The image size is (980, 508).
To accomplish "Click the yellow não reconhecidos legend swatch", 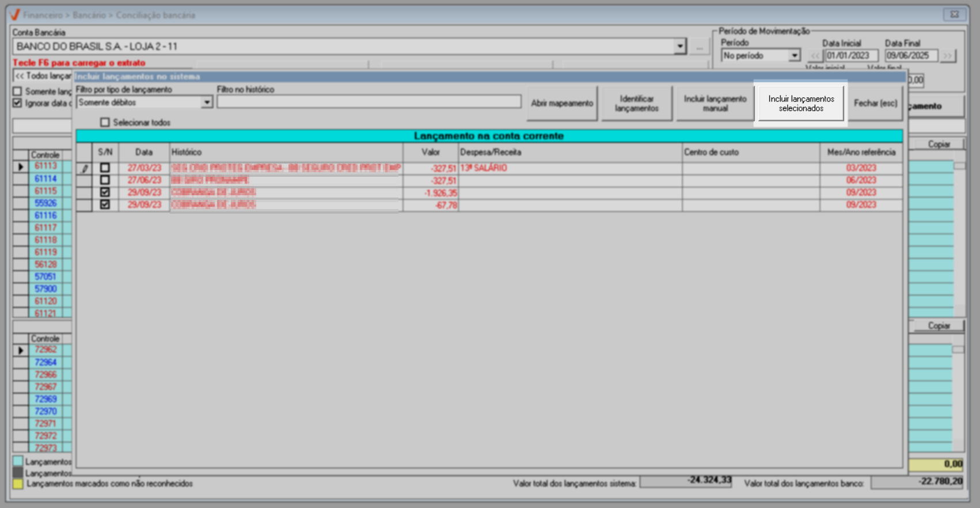I will coord(18,484).
